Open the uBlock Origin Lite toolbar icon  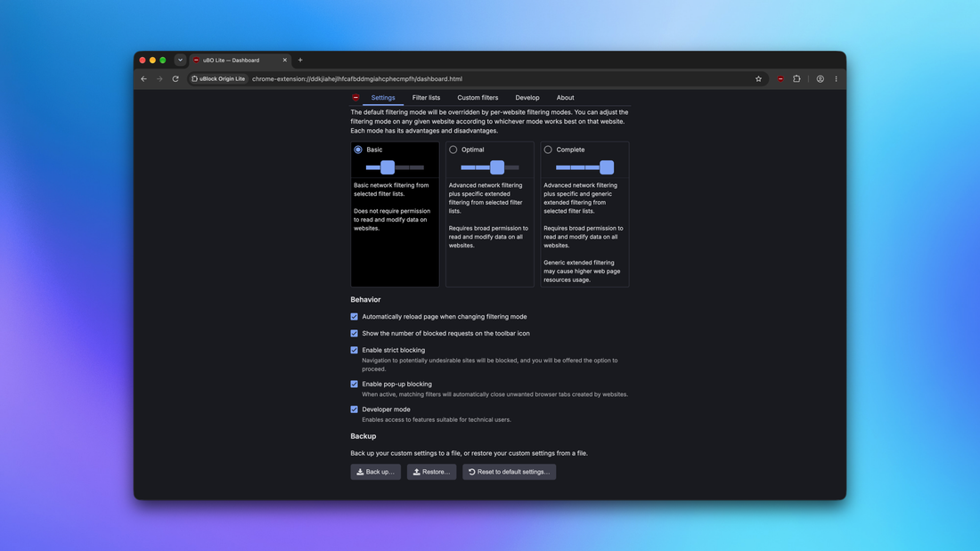[780, 78]
